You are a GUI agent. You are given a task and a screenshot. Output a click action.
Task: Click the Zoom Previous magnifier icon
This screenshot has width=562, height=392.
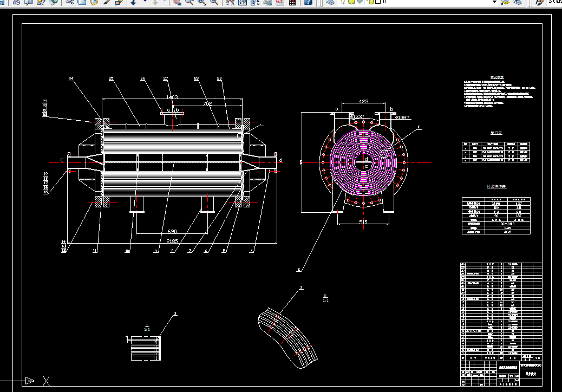click(214, 2)
